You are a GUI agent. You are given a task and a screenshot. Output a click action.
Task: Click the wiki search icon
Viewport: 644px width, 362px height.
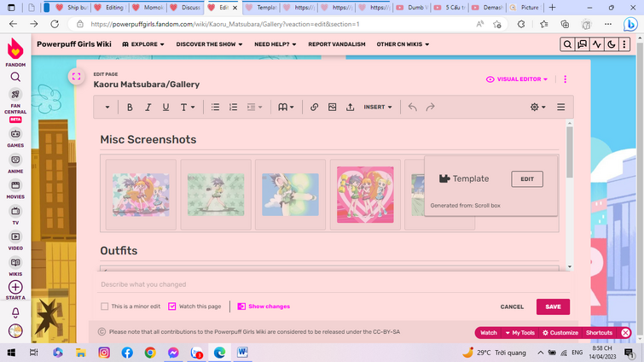point(567,44)
